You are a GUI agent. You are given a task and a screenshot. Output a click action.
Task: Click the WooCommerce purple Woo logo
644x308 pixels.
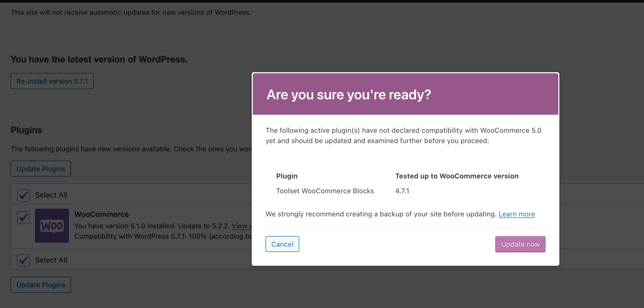point(52,225)
